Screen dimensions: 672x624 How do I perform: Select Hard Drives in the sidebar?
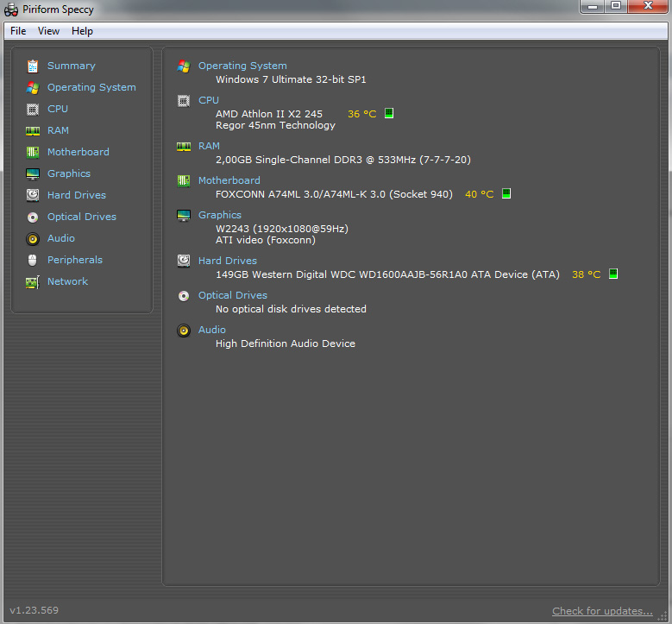(76, 195)
